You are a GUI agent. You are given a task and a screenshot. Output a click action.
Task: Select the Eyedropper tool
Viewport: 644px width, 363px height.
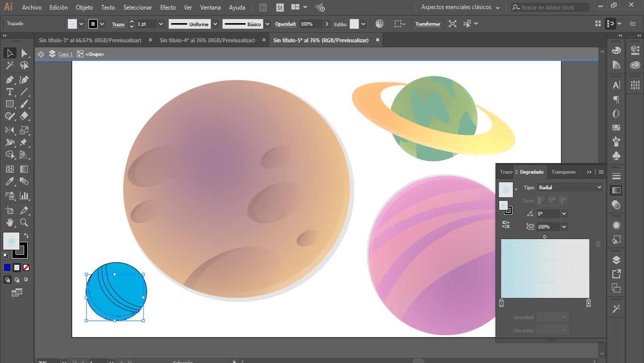click(9, 181)
